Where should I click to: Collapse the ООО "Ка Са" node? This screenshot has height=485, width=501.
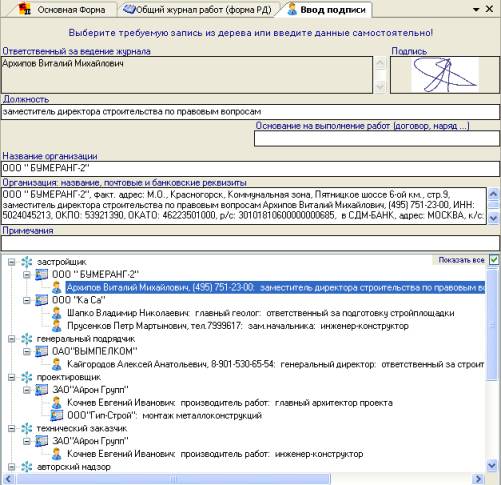point(27,300)
